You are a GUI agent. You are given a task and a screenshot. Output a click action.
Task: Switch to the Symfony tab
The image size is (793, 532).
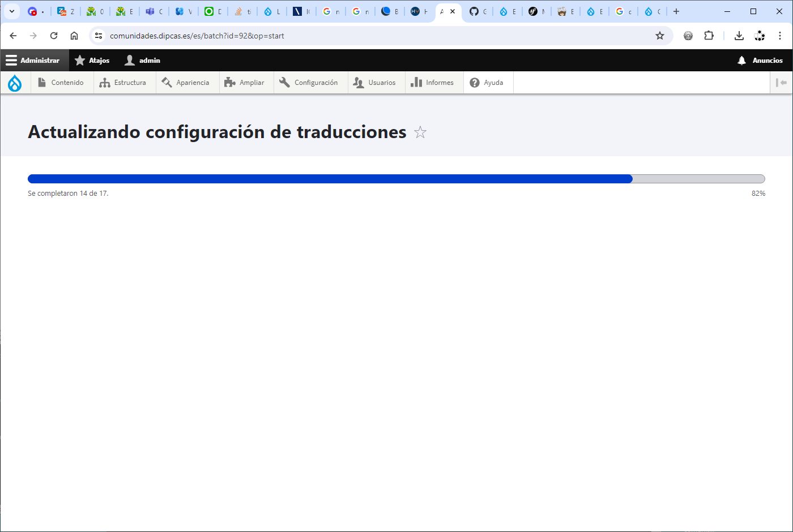tap(537, 11)
